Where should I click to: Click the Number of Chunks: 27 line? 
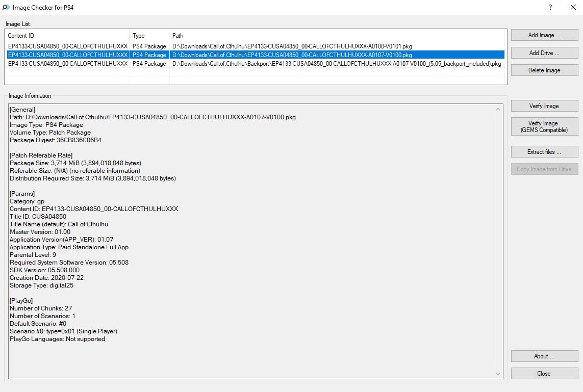(x=41, y=308)
